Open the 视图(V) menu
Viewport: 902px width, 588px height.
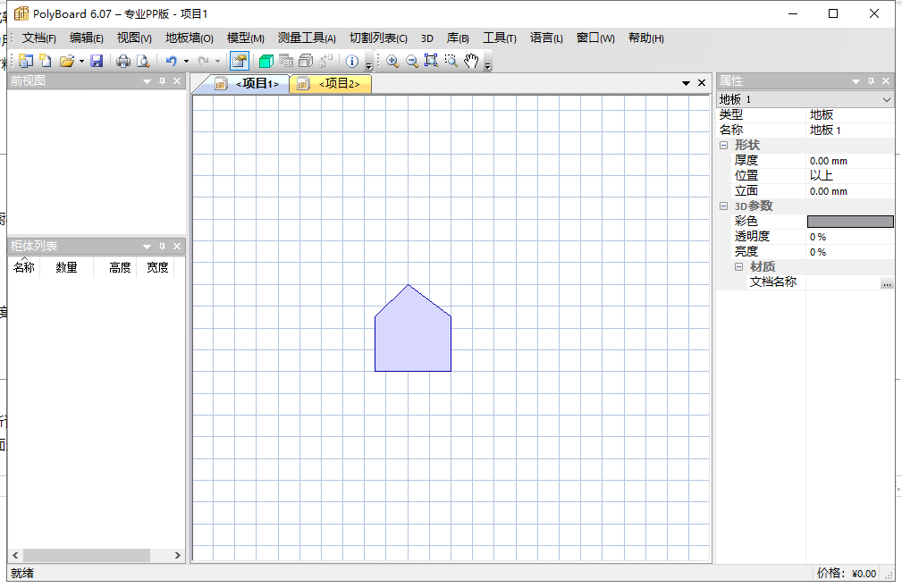click(134, 38)
